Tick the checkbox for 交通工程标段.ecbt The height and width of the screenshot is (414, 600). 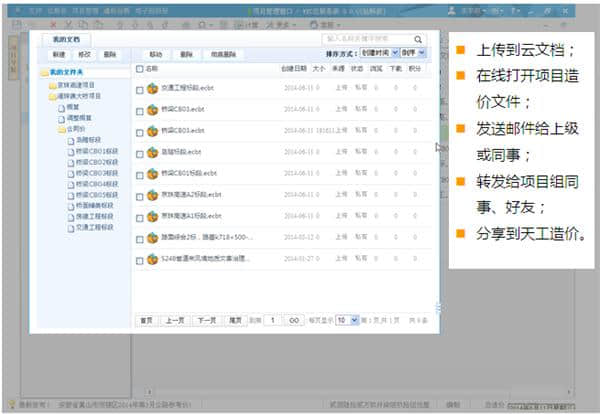coord(140,89)
